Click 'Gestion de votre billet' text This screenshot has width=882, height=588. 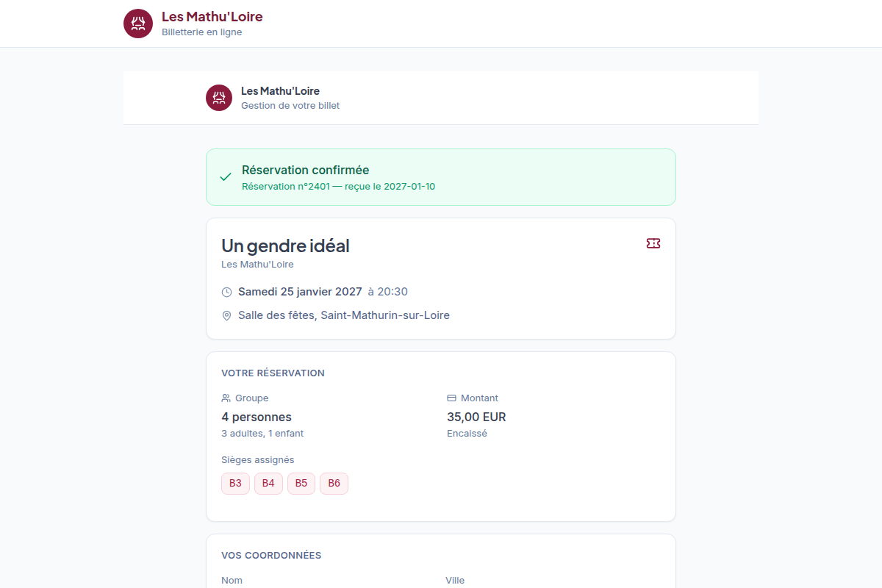point(290,106)
